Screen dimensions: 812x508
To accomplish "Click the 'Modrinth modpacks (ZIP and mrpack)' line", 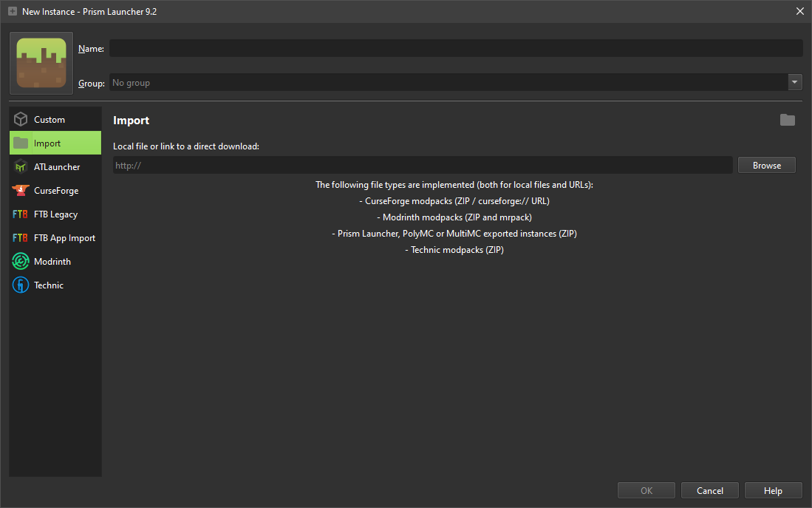I will click(454, 217).
